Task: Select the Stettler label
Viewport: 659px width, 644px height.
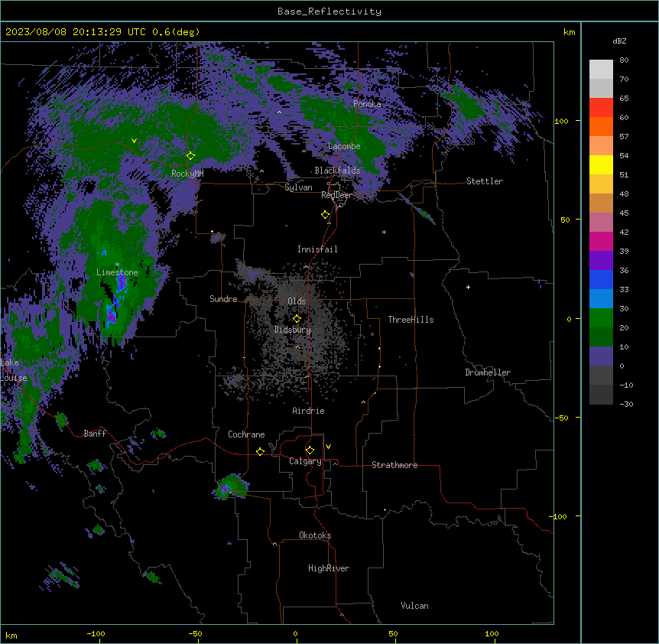Action: [485, 181]
